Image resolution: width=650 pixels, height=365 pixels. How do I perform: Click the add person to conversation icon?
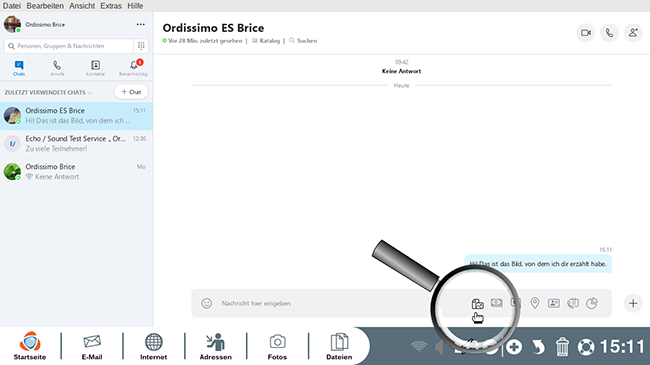pos(633,33)
